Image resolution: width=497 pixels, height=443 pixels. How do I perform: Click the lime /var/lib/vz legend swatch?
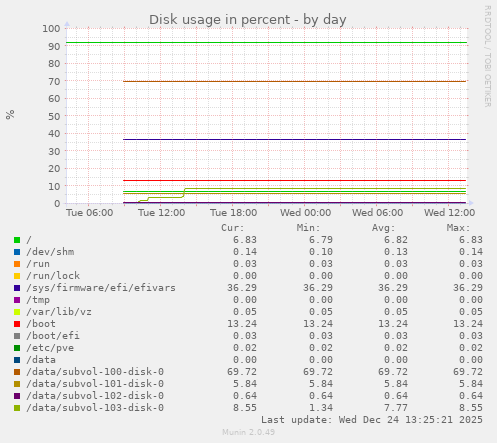[17, 312]
